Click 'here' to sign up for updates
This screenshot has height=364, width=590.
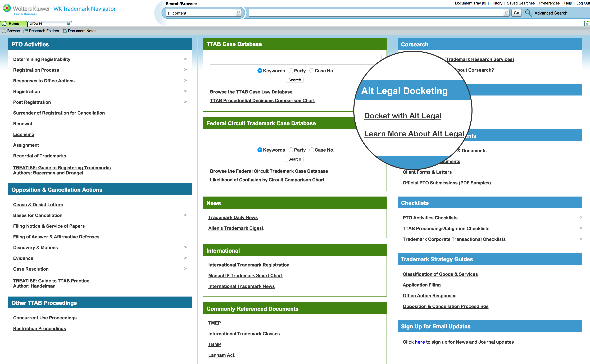pos(420,342)
